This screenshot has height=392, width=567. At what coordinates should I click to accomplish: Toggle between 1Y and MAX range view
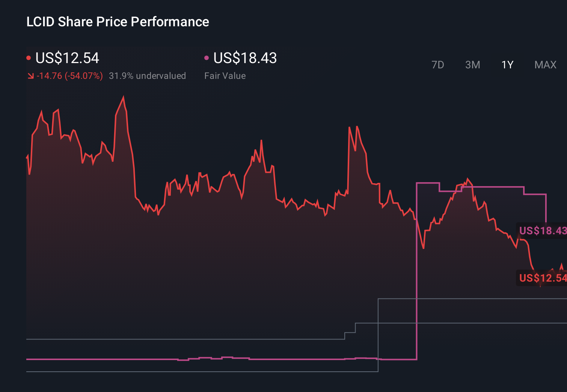[x=545, y=65]
